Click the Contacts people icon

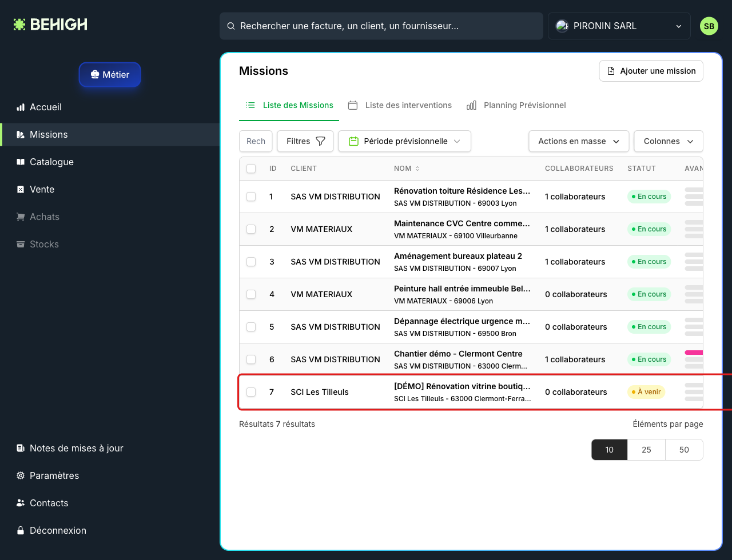[x=21, y=503]
